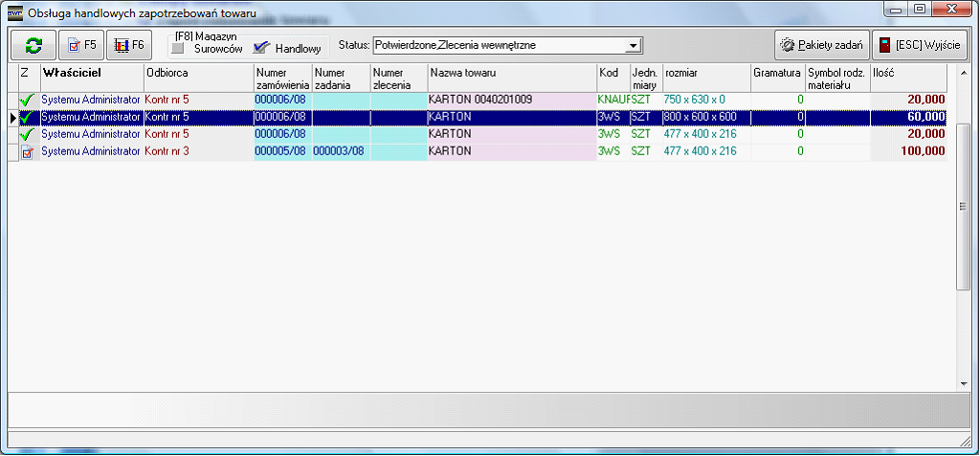Open Pakiety zadań
980x456 pixels.
click(820, 45)
